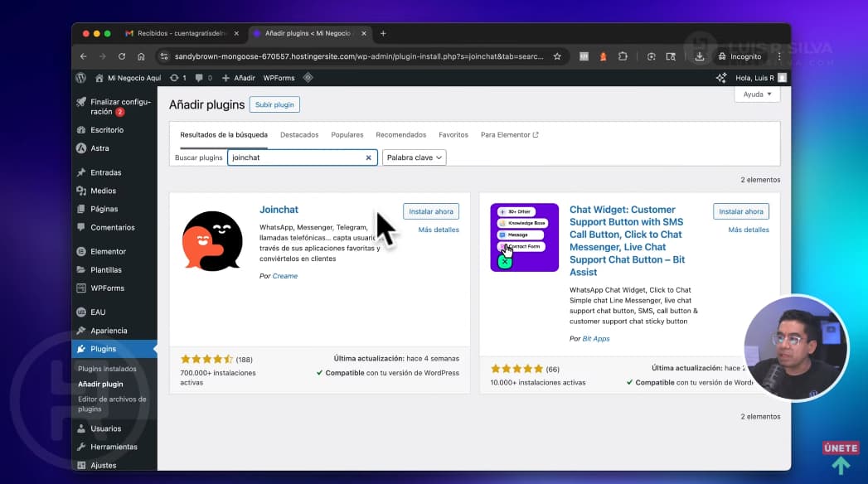Click the Comentarios bubble icon in sidebar
868x484 pixels.
[x=81, y=227]
